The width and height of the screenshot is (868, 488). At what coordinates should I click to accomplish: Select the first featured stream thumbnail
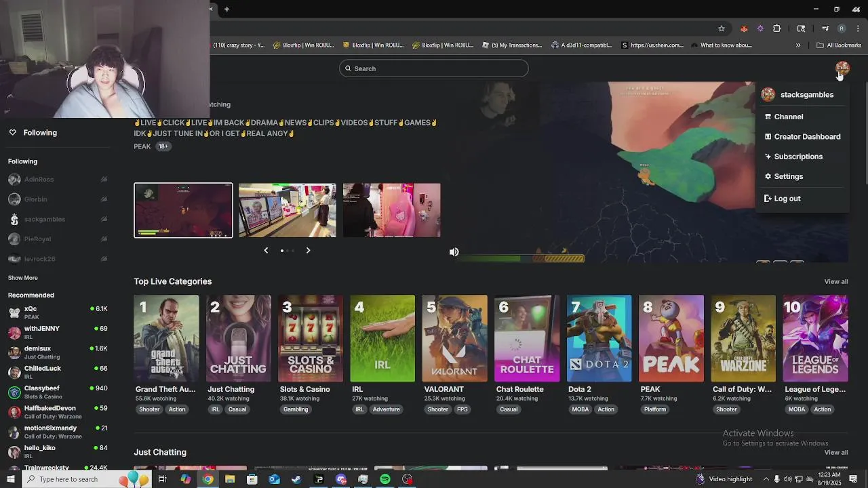coord(183,210)
